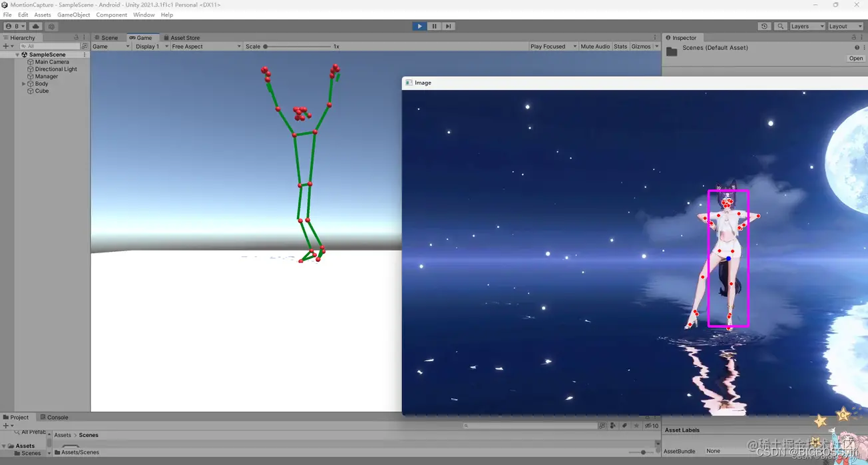Image resolution: width=868 pixels, height=465 pixels.
Task: Click the global search magnifier icon
Action: pos(780,27)
